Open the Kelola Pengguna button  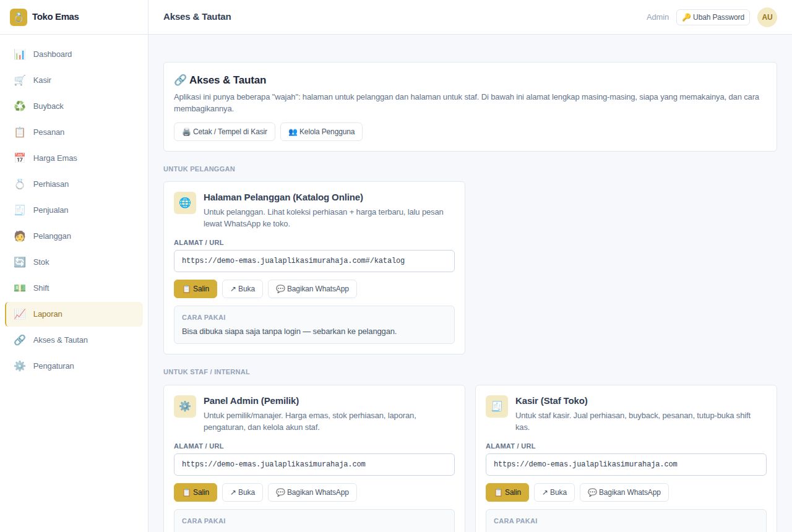(321, 132)
